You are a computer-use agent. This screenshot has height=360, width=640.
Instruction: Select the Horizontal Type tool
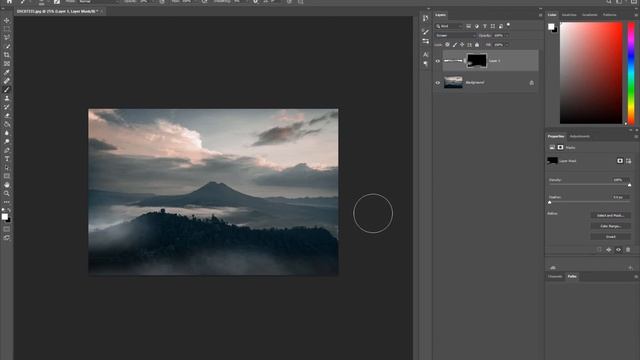click(x=7, y=159)
